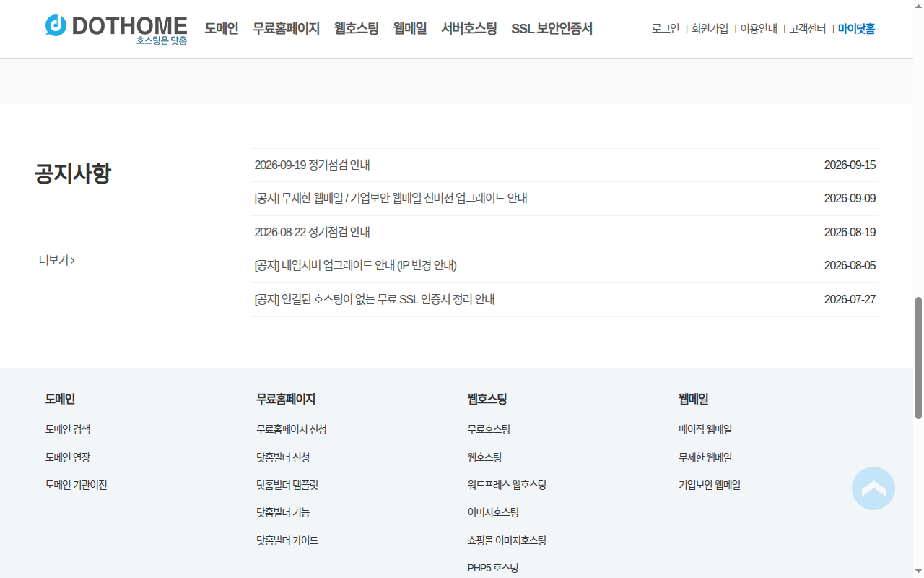Select 무료호스팅 in the footer

(x=489, y=429)
